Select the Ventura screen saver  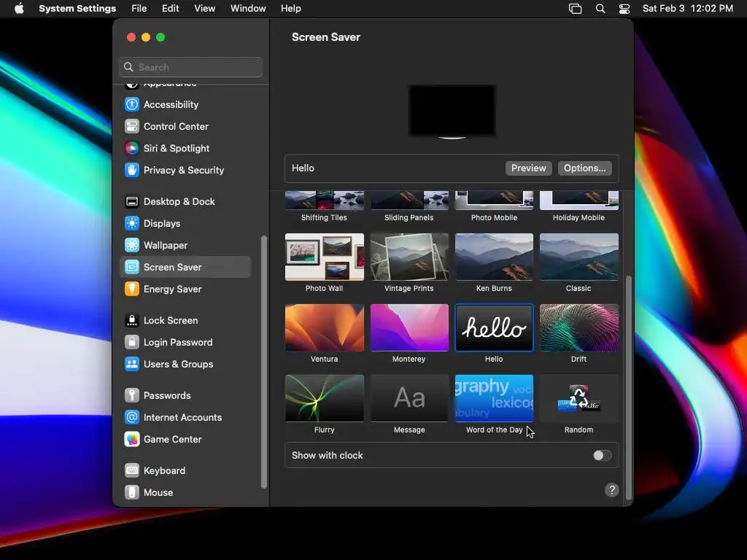pyautogui.click(x=325, y=327)
